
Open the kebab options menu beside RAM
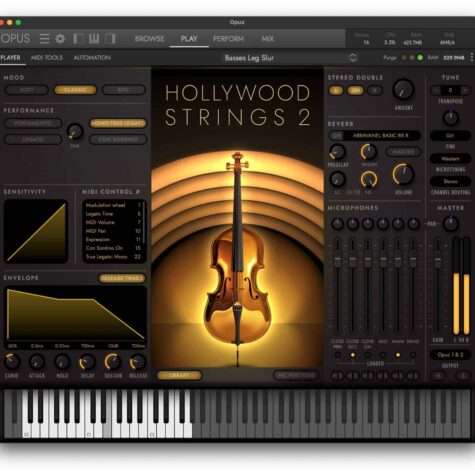coord(472,57)
